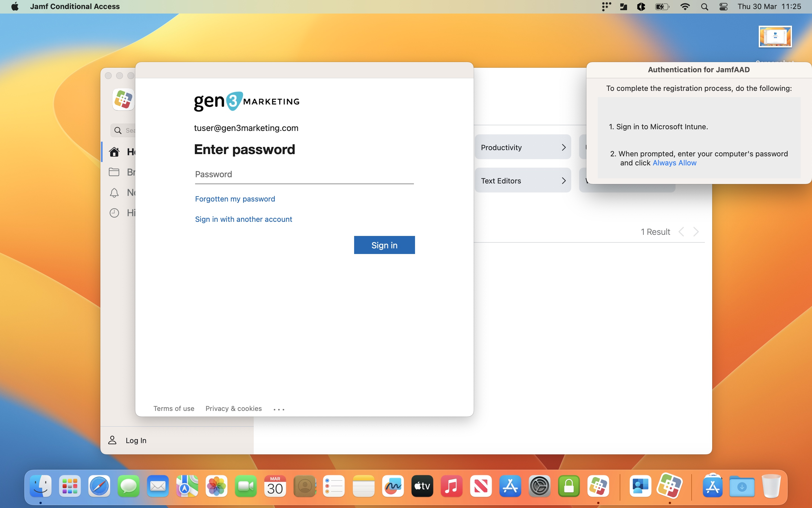Launch FaceTime from the dock
812x508 pixels.
coord(246,486)
